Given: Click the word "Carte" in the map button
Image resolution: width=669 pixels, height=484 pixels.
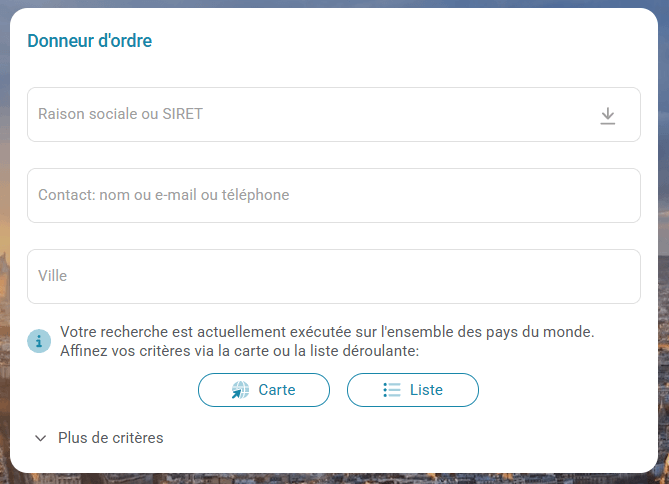Looking at the screenshot, I should click(277, 390).
